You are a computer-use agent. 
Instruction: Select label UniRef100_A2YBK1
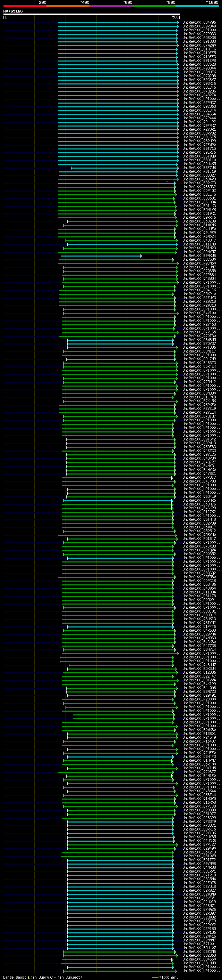[199, 129]
